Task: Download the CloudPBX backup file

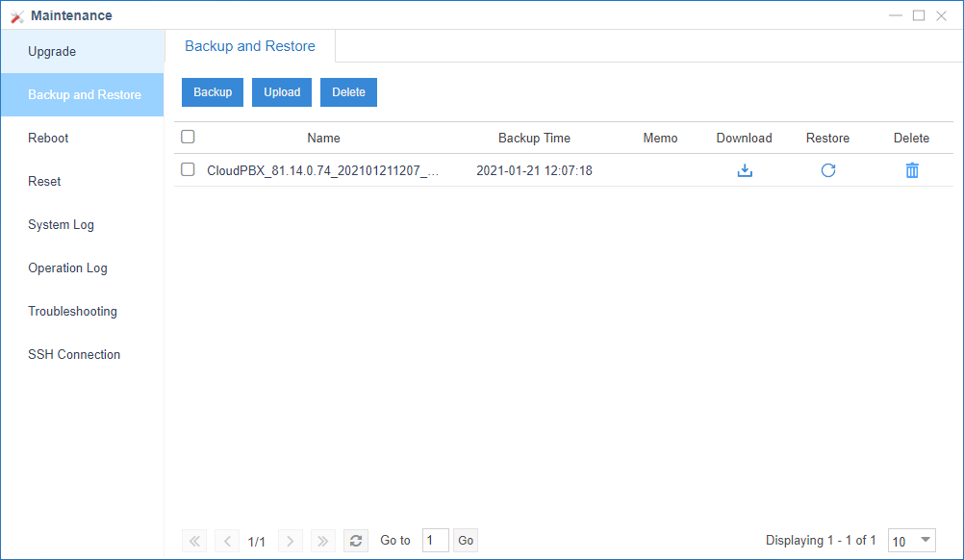Action: 744,170
